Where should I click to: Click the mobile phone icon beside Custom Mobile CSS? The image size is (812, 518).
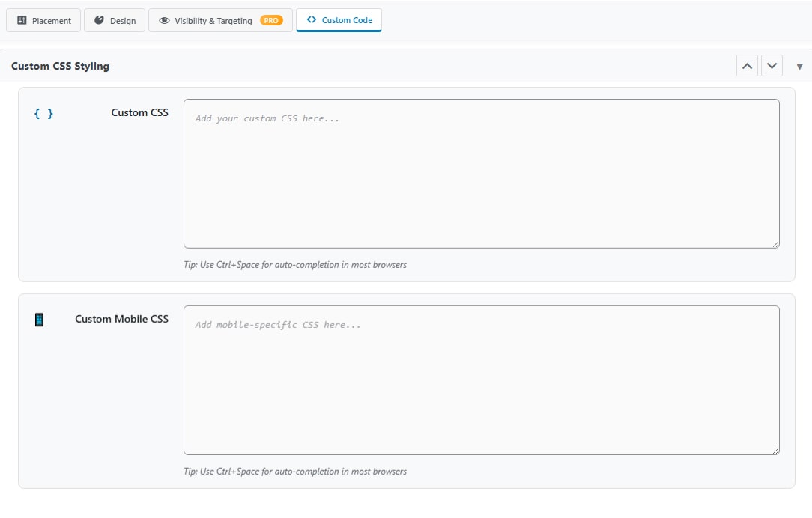(40, 320)
